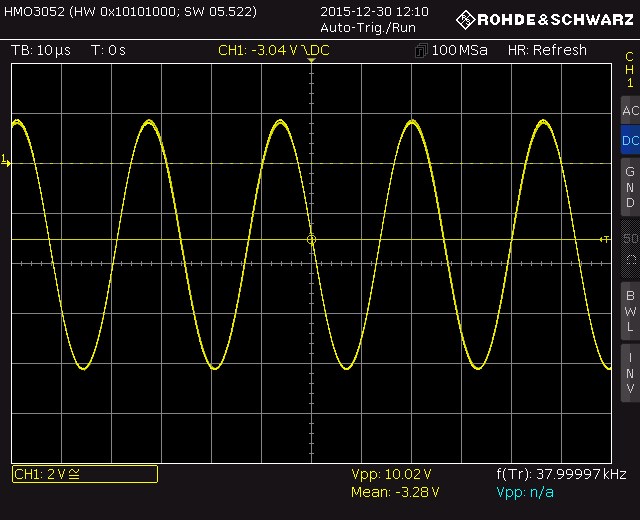The width and height of the screenshot is (640, 520).
Task: Enable the BWL bandwidth limit
Action: pyautogui.click(x=629, y=311)
